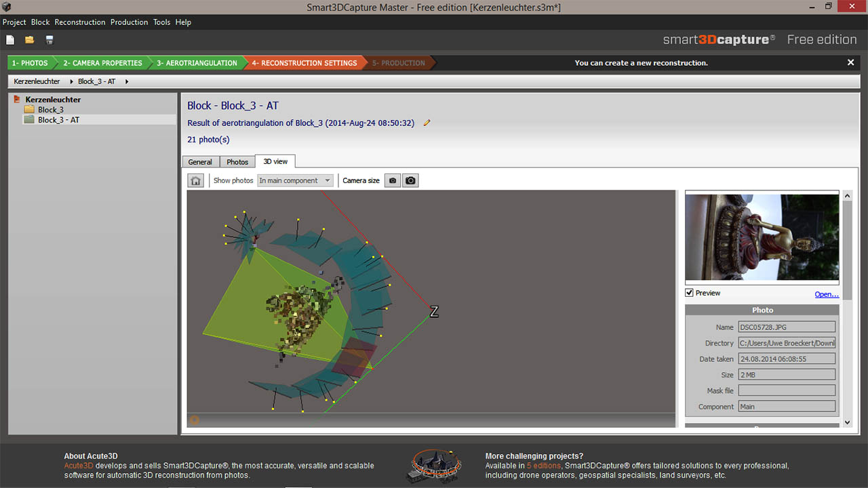The width and height of the screenshot is (868, 488).
Task: Click the Kerzenleuchter project icon in the tree
Action: click(x=18, y=99)
